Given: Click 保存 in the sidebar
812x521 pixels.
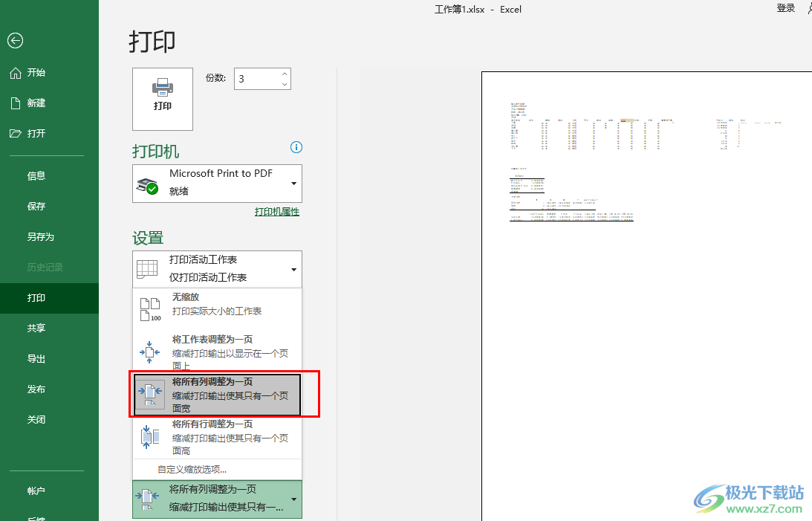Looking at the screenshot, I should tap(49, 206).
